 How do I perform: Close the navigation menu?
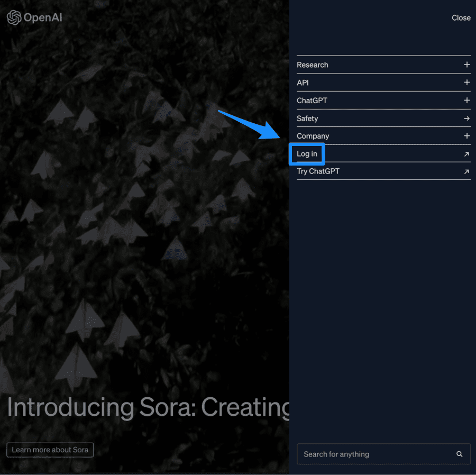pos(461,18)
